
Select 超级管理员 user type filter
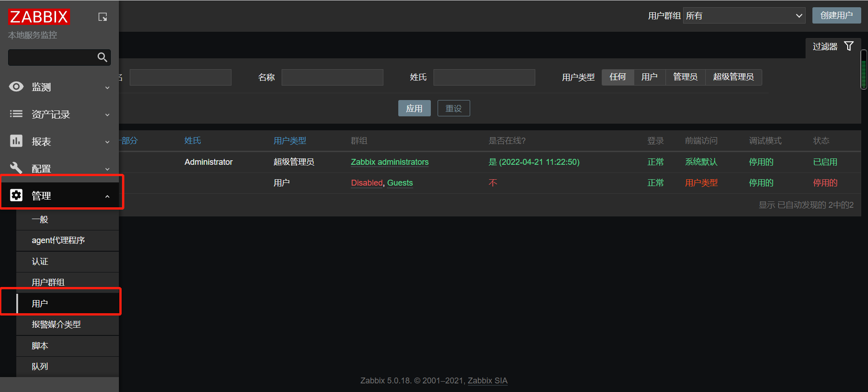pyautogui.click(x=733, y=77)
